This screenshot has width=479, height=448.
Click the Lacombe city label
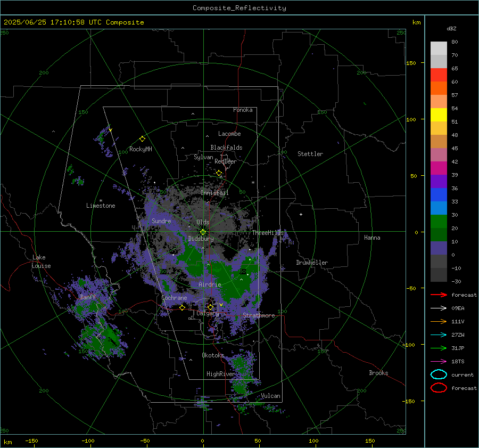click(x=229, y=134)
